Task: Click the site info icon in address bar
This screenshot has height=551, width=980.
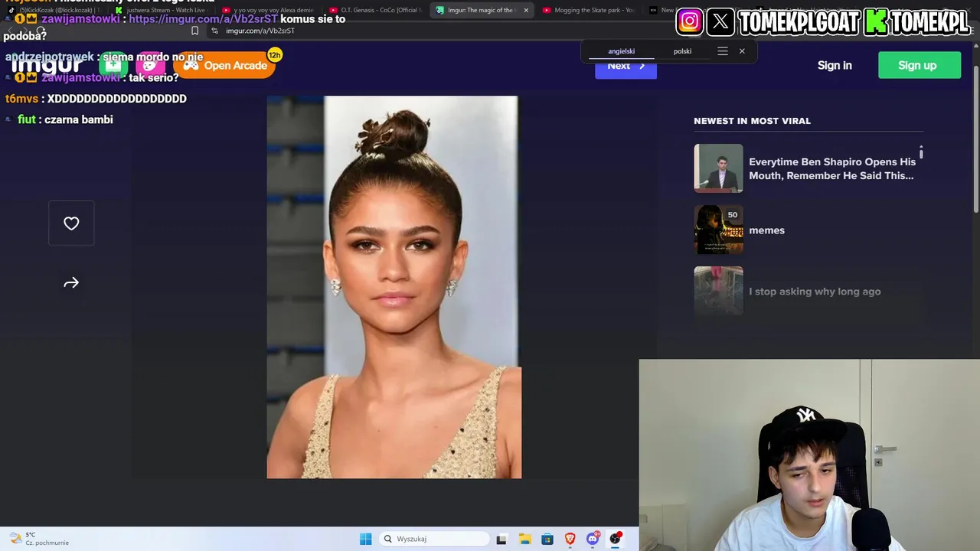Action: [214, 31]
